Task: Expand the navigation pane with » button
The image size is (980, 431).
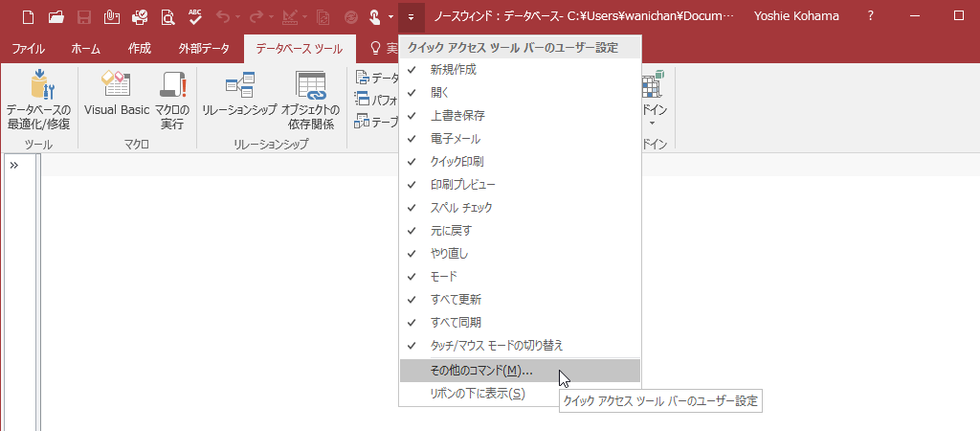Action: (13, 165)
